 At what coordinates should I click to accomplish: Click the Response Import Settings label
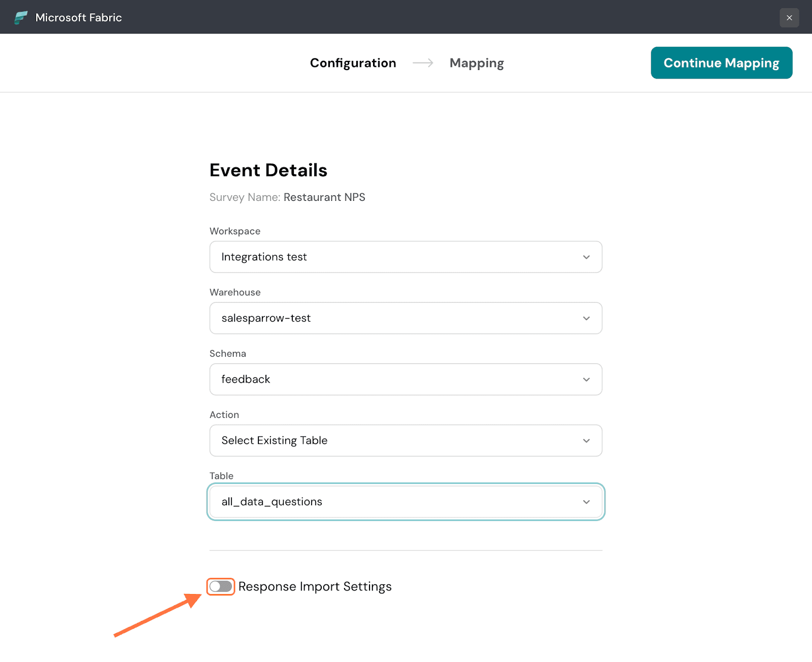pos(315,586)
